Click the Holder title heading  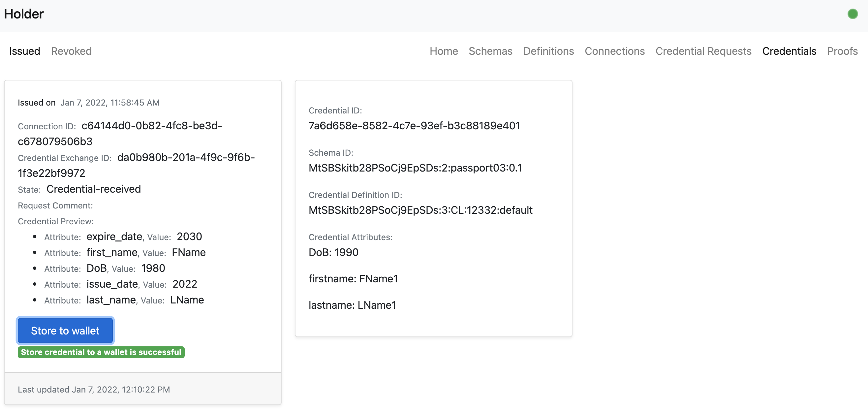tap(24, 14)
